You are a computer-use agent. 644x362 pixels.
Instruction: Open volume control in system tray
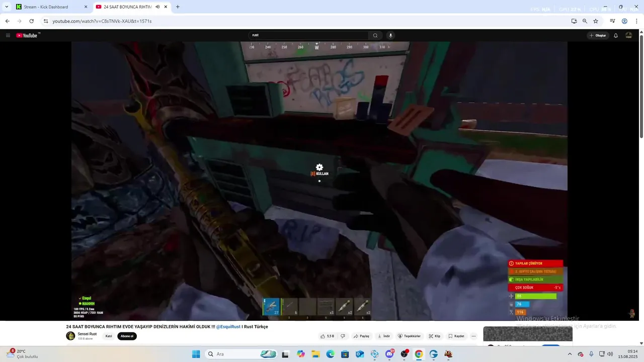(610, 354)
